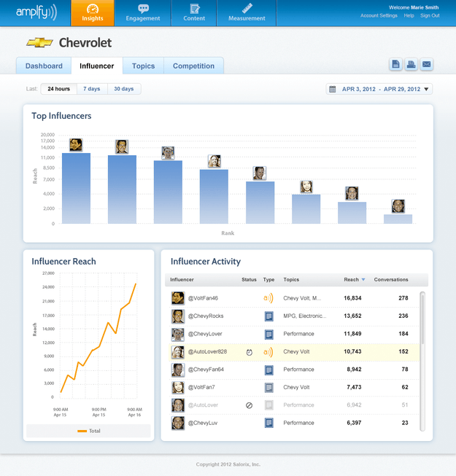Click @ChevyLover avatar
The height and width of the screenshot is (476, 456).
(x=178, y=335)
